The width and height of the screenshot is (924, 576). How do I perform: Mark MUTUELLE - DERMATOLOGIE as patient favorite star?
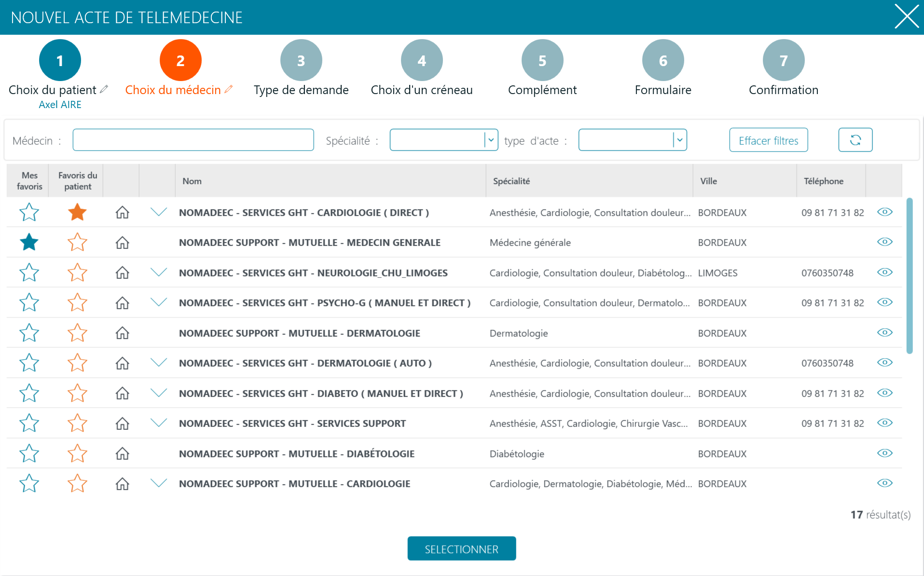coord(77,333)
